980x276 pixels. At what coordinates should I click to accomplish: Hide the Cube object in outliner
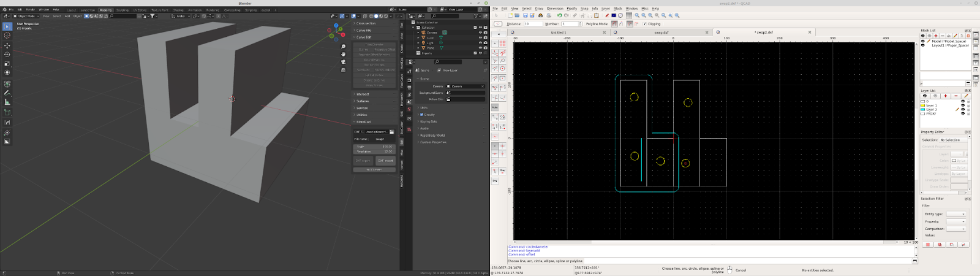click(x=480, y=37)
